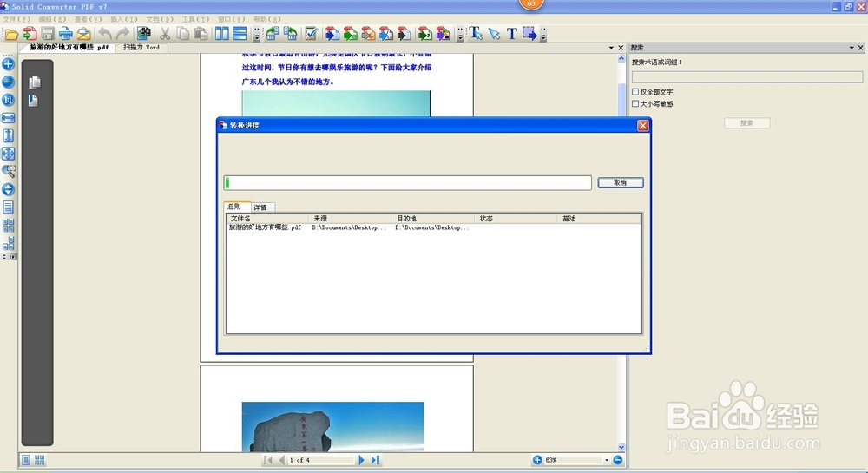Image resolution: width=868 pixels, height=473 pixels.
Task: Select the text selection tool (T with cursor)
Action: [476, 34]
